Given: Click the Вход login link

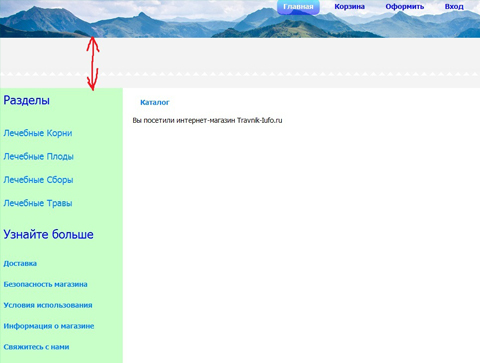Looking at the screenshot, I should tap(454, 7).
